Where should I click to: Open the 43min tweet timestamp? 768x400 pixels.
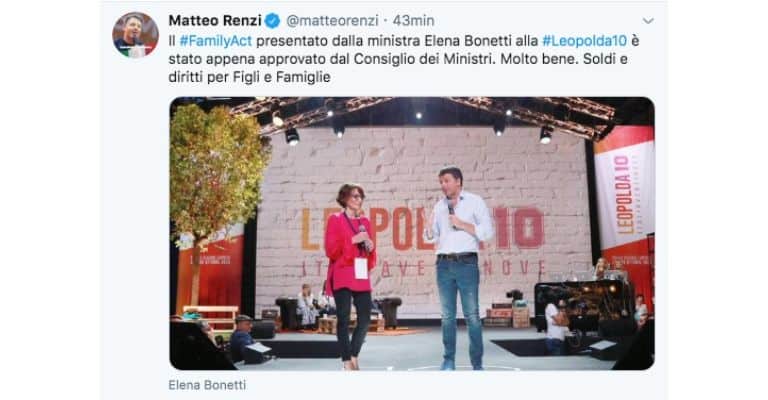coord(414,21)
